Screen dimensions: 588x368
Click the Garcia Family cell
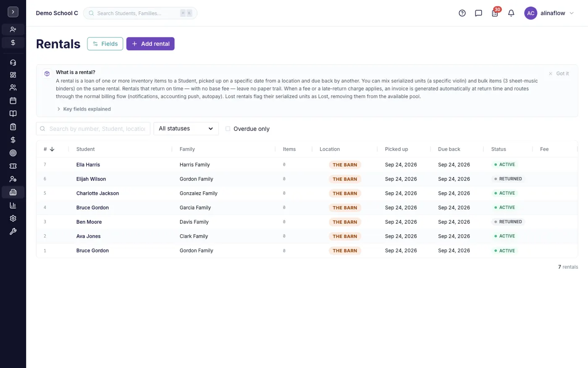coord(195,208)
